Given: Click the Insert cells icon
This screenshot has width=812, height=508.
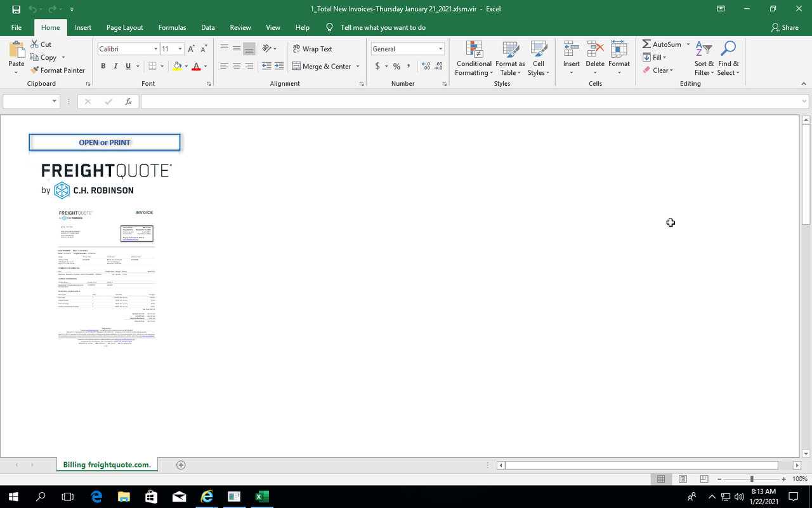Looking at the screenshot, I should pyautogui.click(x=571, y=50).
